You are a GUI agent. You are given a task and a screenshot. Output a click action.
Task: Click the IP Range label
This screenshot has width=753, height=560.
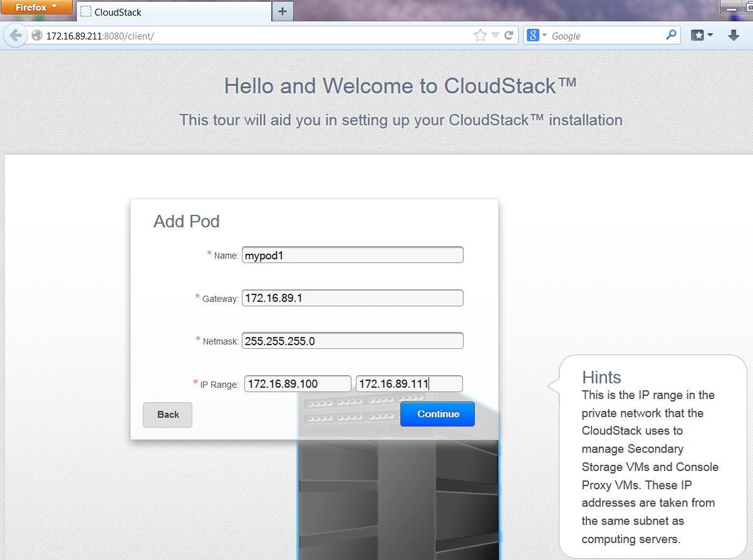click(219, 385)
